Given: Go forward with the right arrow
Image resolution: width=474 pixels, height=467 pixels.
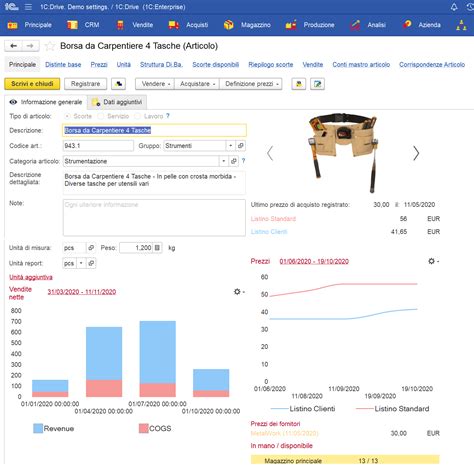Looking at the screenshot, I should pyautogui.click(x=30, y=46).
